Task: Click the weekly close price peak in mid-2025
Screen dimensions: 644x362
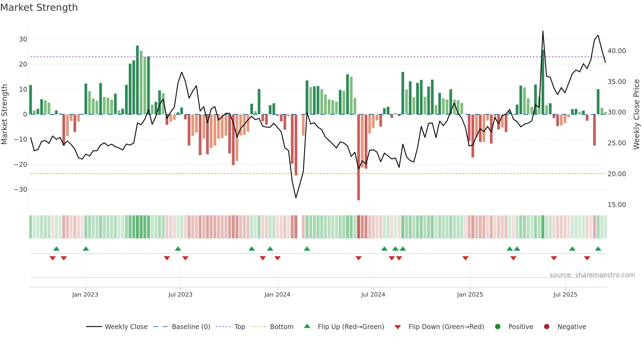Action: click(543, 31)
